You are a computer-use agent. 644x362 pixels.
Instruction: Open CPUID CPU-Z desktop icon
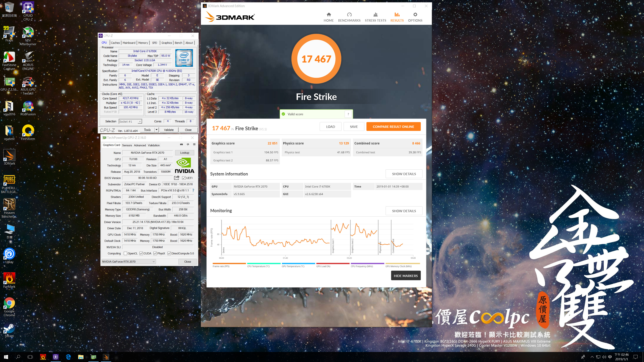point(28,11)
